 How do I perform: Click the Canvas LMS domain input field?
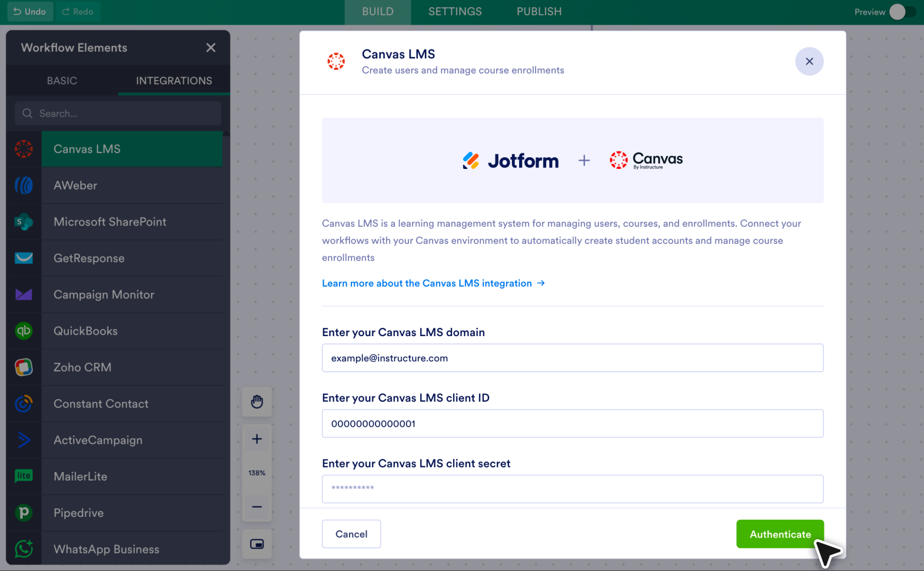tap(573, 358)
